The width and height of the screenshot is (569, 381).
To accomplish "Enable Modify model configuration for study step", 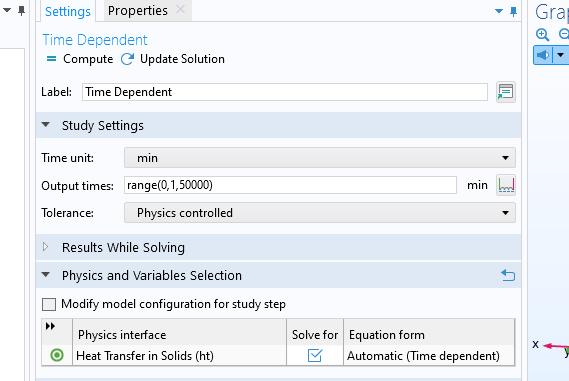I will [x=49, y=304].
